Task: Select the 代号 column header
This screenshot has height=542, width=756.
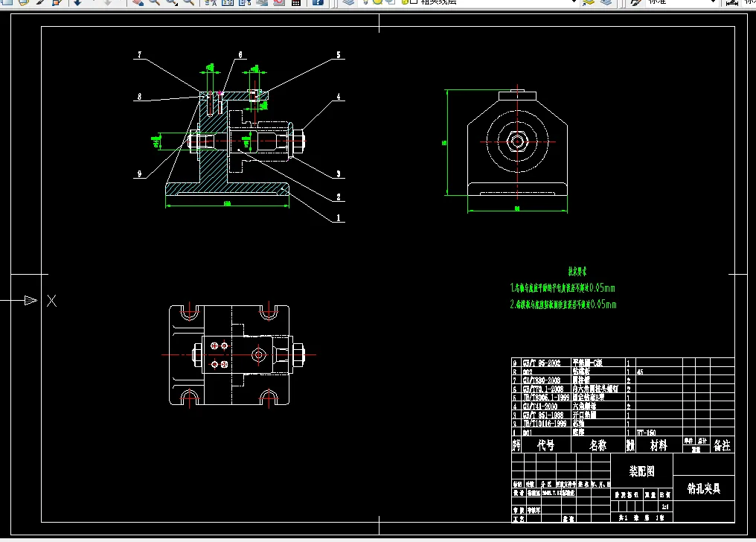Action: (x=545, y=445)
